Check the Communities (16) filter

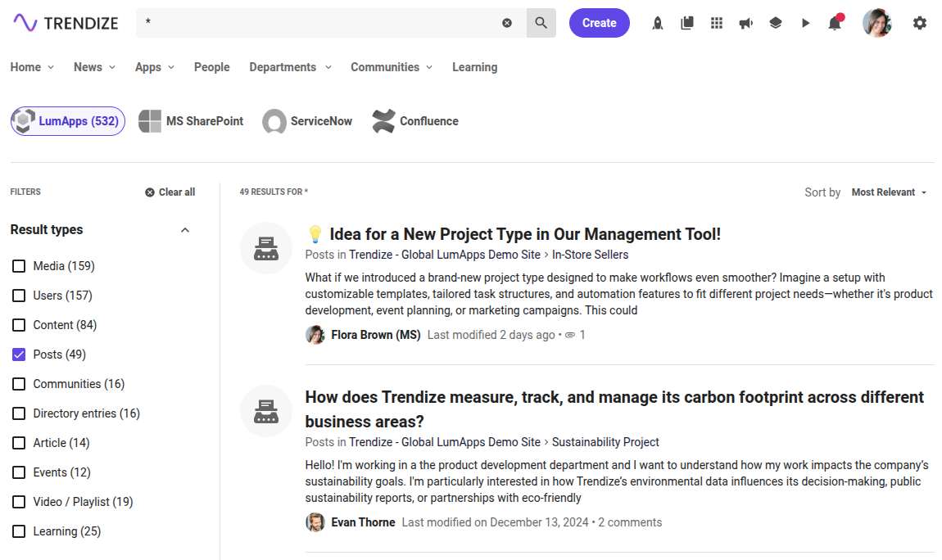click(19, 383)
